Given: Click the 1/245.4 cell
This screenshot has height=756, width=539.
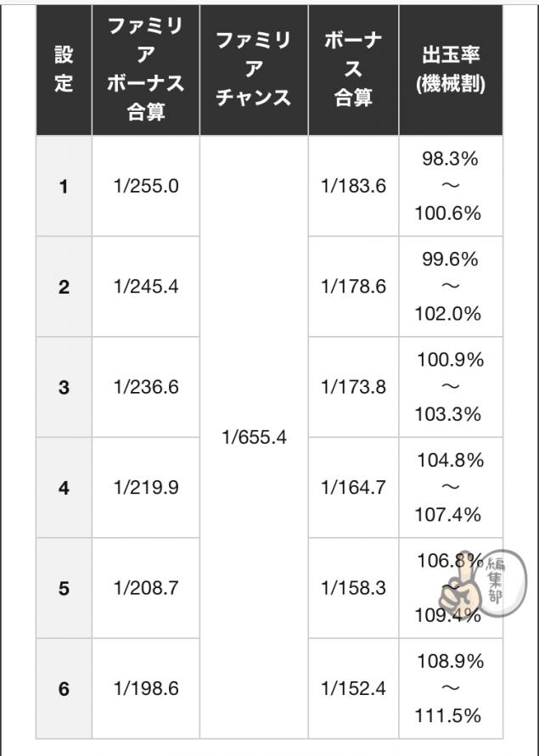Looking at the screenshot, I should coord(146,287).
